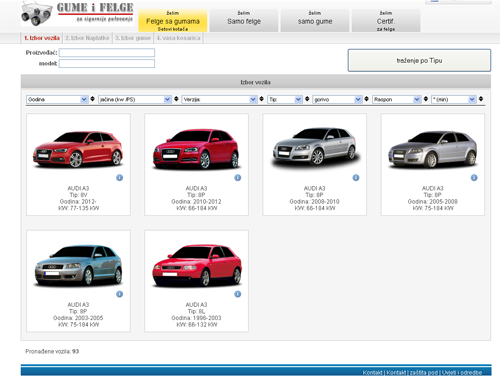This screenshot has height=377, width=500.
Task: Click the 'Godina: 2012-' text
Action: (x=78, y=202)
